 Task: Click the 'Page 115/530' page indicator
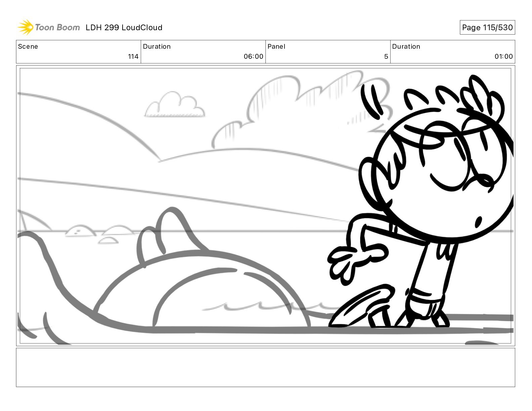(x=487, y=28)
